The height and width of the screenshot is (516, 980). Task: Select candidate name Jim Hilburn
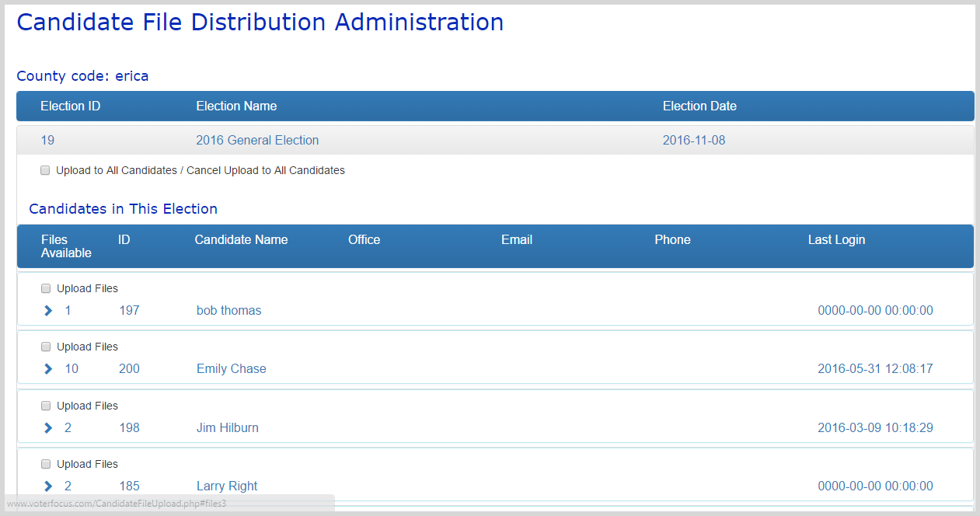[227, 428]
